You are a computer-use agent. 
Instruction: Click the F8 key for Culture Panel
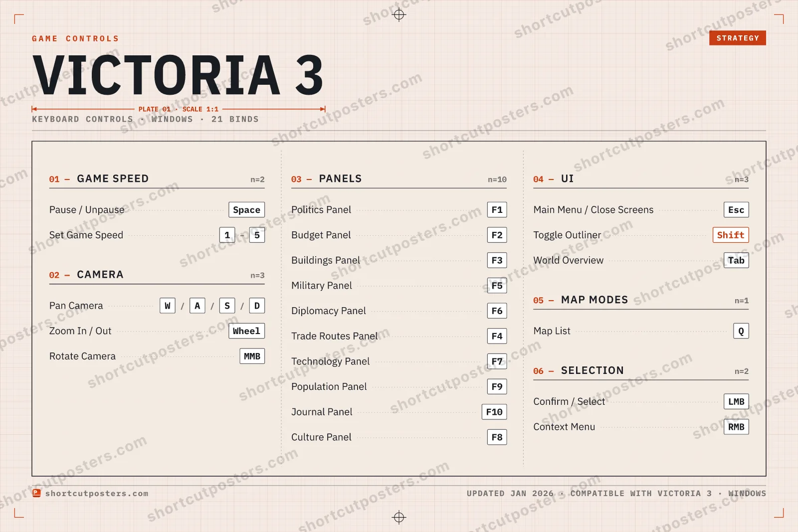[x=497, y=437]
